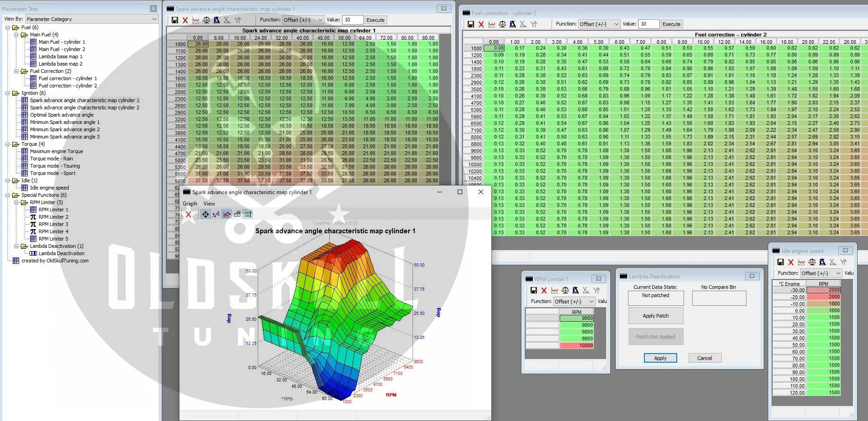Click the blue metronome icon in Spark advance toolbar
Image resolution: width=868 pixels, height=421 pixels.
pyautogui.click(x=217, y=20)
